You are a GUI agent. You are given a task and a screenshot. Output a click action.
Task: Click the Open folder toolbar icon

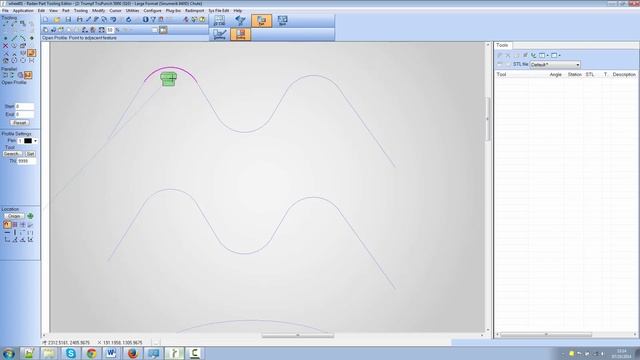(x=57, y=20)
